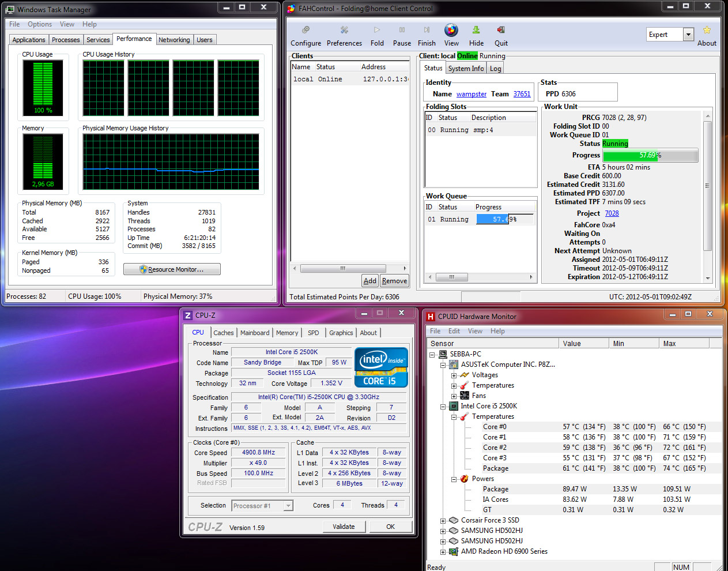Image resolution: width=728 pixels, height=571 pixels.
Task: Click Remove client button in FAHControl
Action: click(x=394, y=281)
